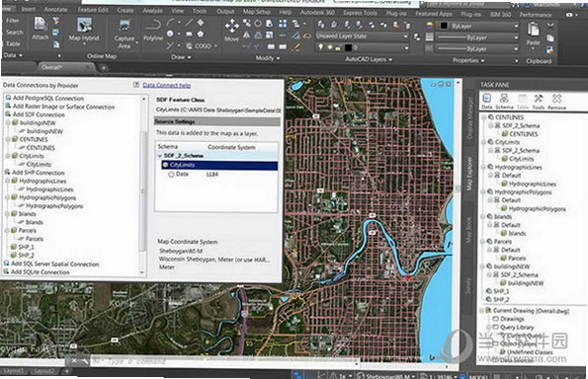Toggle the layer freeze sun icon
The height and width of the screenshot is (379, 588).
click(330, 47)
